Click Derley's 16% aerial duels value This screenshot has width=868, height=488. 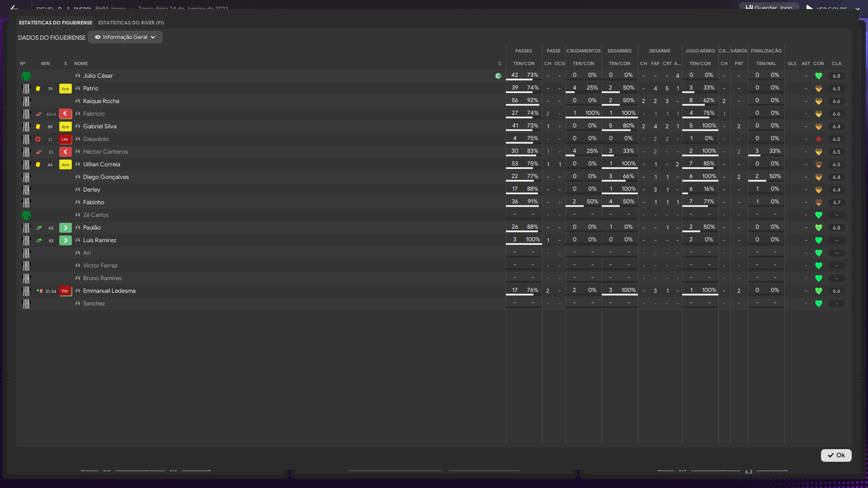coord(709,189)
